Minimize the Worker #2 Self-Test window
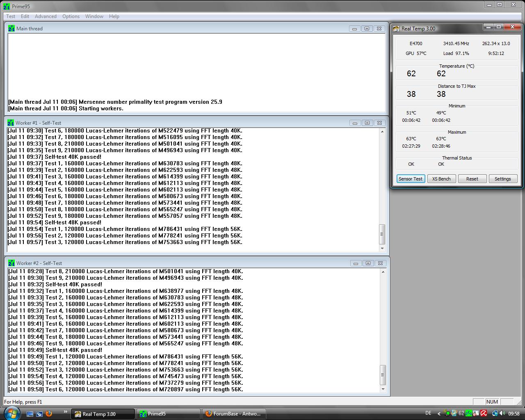The height and width of the screenshot is (420, 525). [x=356, y=263]
